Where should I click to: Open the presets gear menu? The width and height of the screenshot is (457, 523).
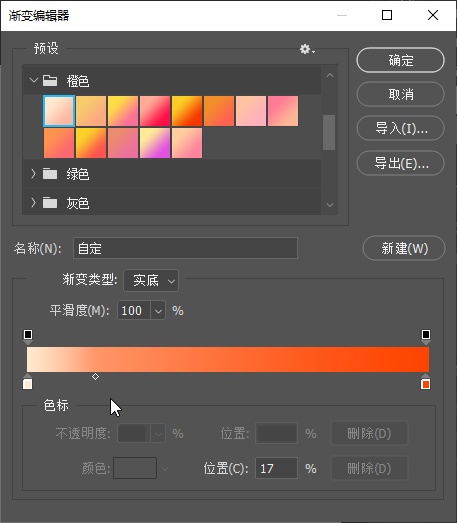click(x=307, y=49)
